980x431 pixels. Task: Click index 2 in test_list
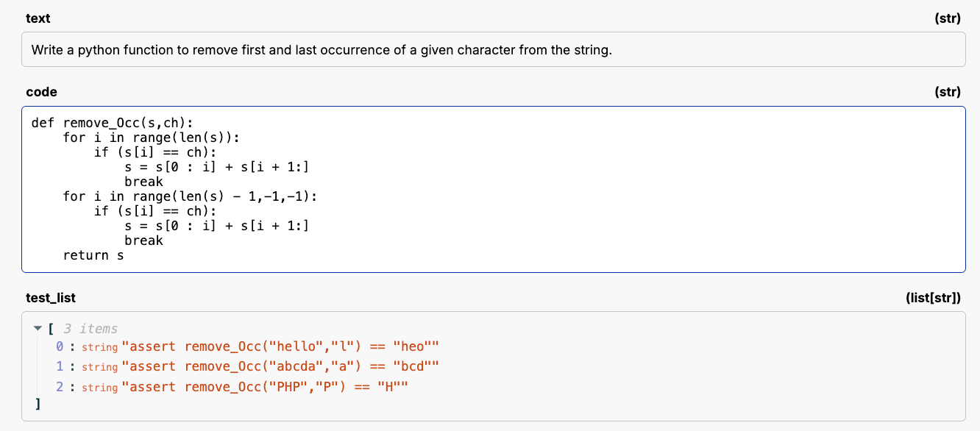[x=60, y=387]
